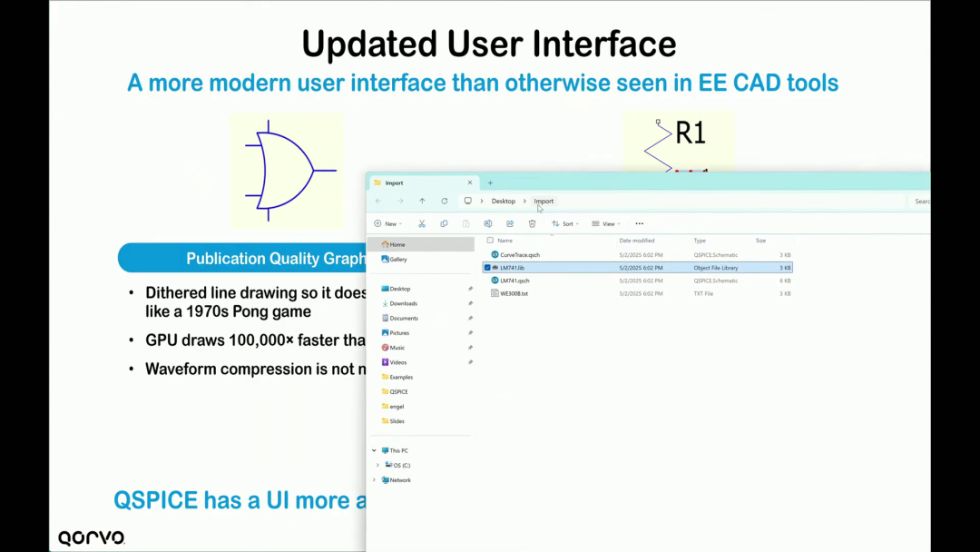The image size is (980, 552).
Task: Sort files by Type column
Action: 700,241
